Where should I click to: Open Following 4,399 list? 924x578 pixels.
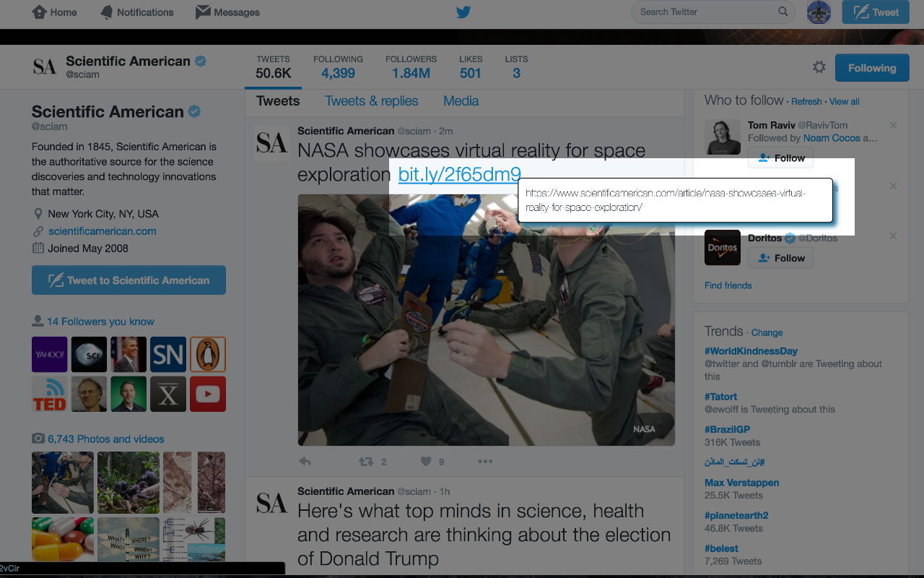[338, 67]
